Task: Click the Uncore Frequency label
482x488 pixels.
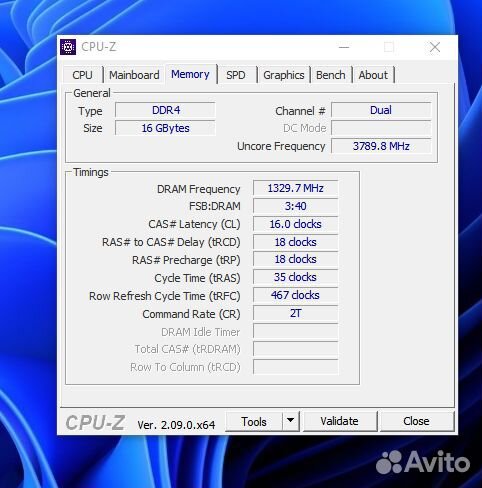Action: click(x=281, y=146)
